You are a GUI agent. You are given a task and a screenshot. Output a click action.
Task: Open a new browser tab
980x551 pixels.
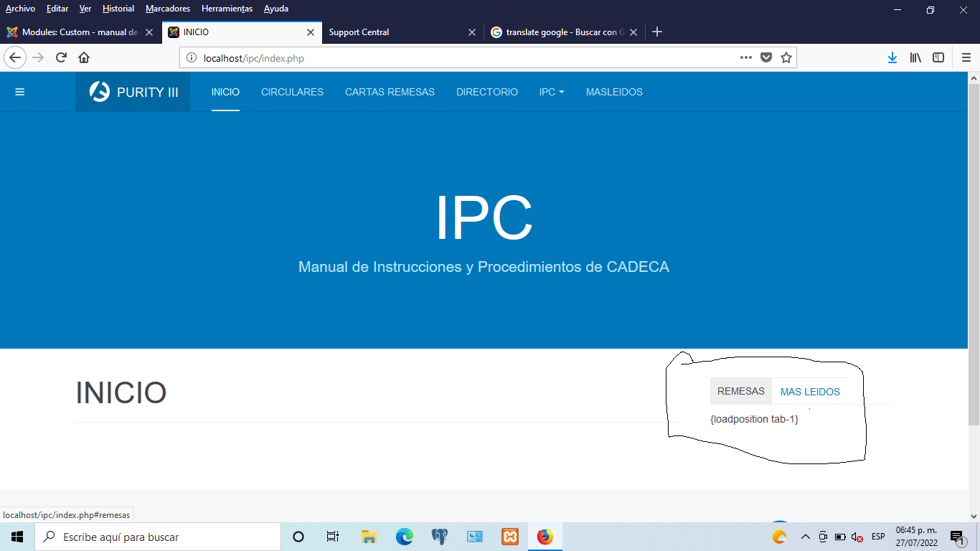coord(657,32)
